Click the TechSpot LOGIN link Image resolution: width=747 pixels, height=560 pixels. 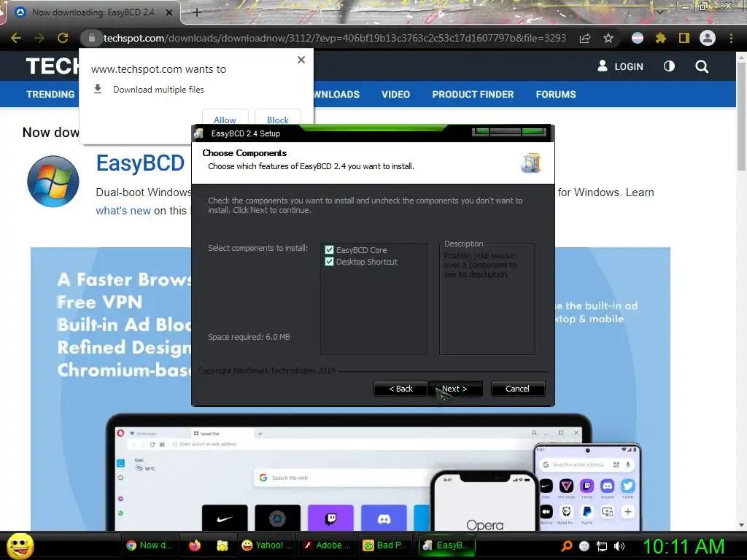(x=620, y=66)
